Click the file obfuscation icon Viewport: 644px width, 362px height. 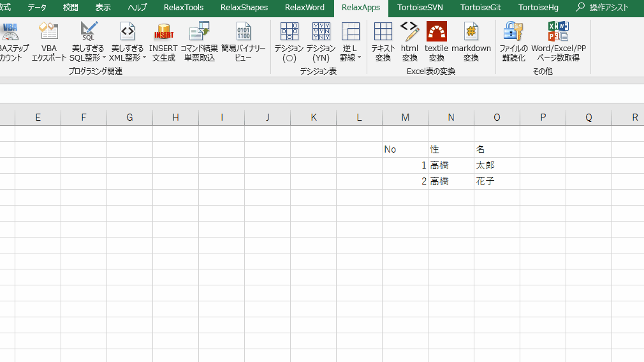pyautogui.click(x=513, y=32)
